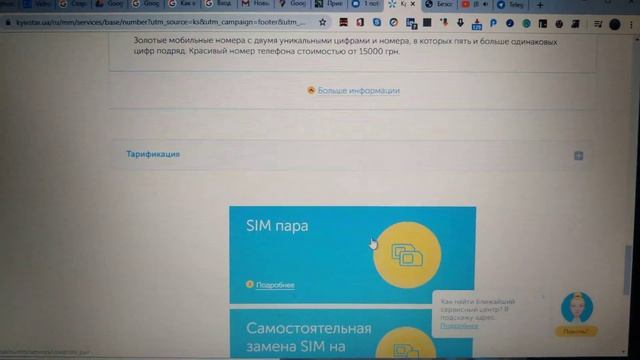Open the Подробнее link in chat bubble
The height and width of the screenshot is (360, 640).
point(459,326)
